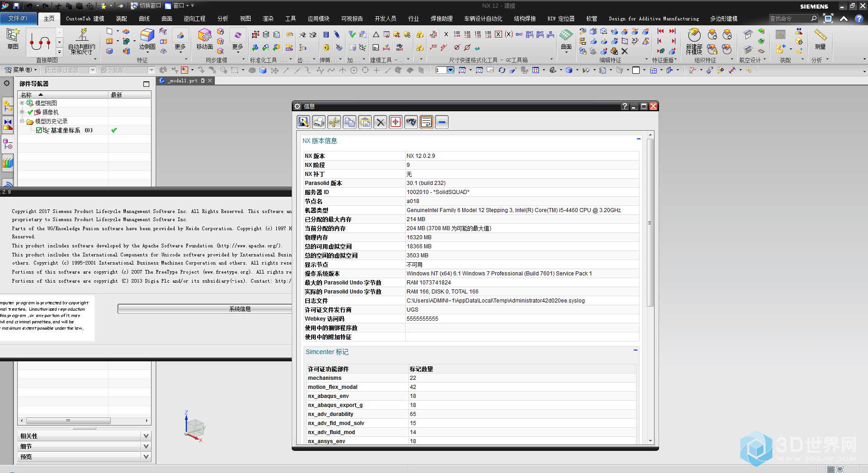The image size is (868, 473).
Task: Collapse the 模型历史记录 tree node
Action: click(22, 121)
